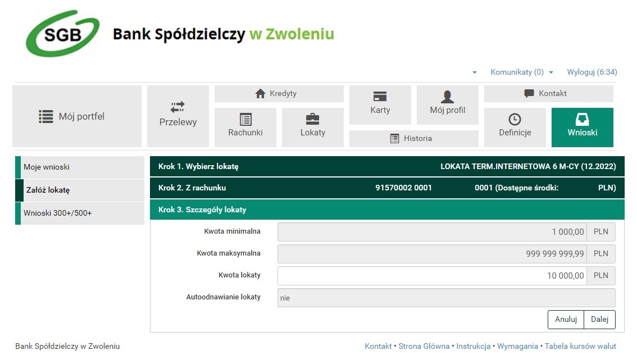Select Załóż lokatę in the sidebar
Image resolution: width=637 pixels, height=364 pixels.
pyautogui.click(x=80, y=190)
